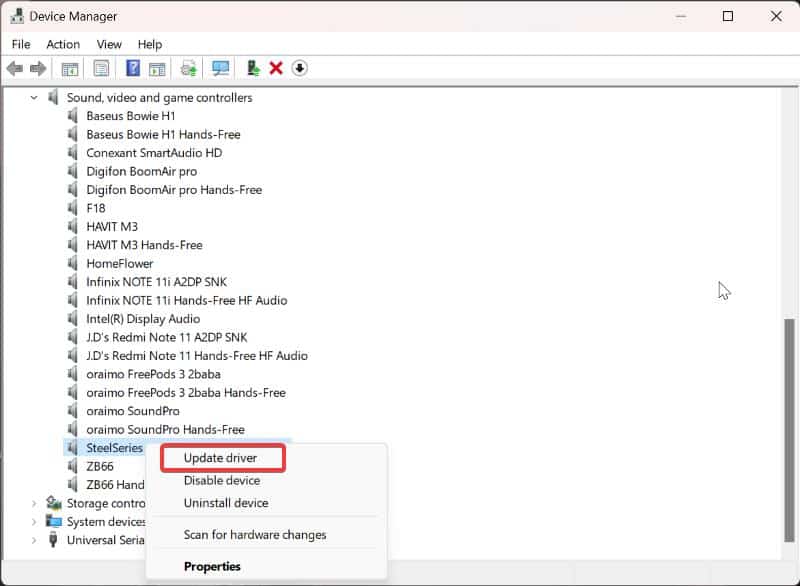The width and height of the screenshot is (800, 586).
Task: Click the circled down arrow toolbar icon
Action: [299, 68]
